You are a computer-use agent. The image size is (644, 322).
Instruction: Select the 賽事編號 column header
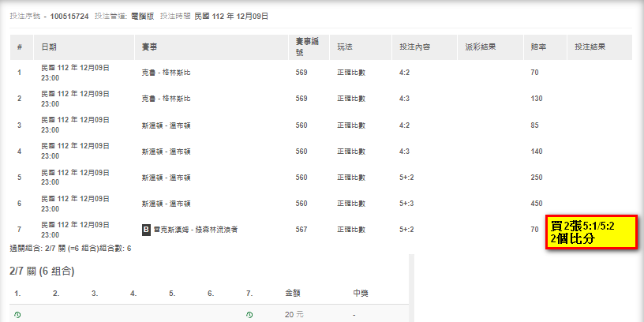click(306, 47)
